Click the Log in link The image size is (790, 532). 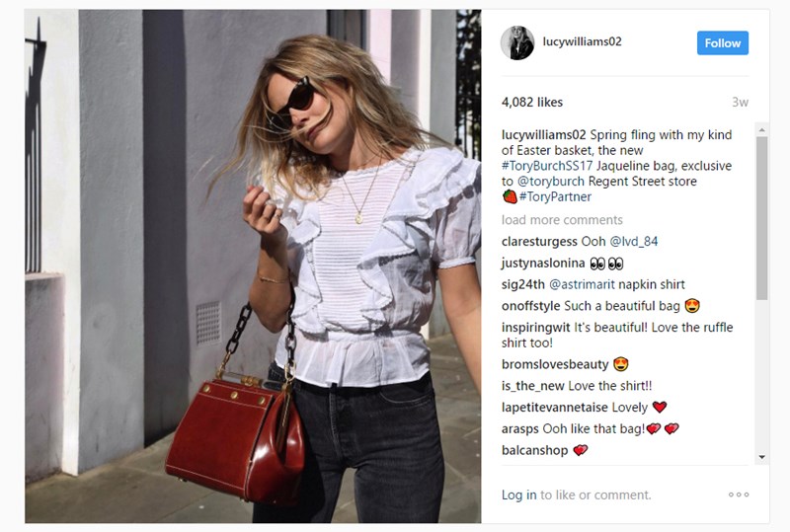518,495
